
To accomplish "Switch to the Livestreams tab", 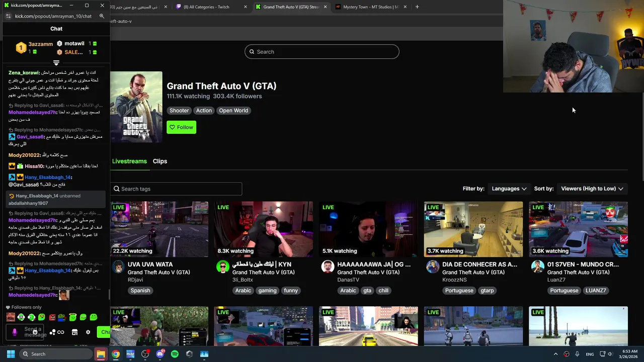I will [129, 161].
